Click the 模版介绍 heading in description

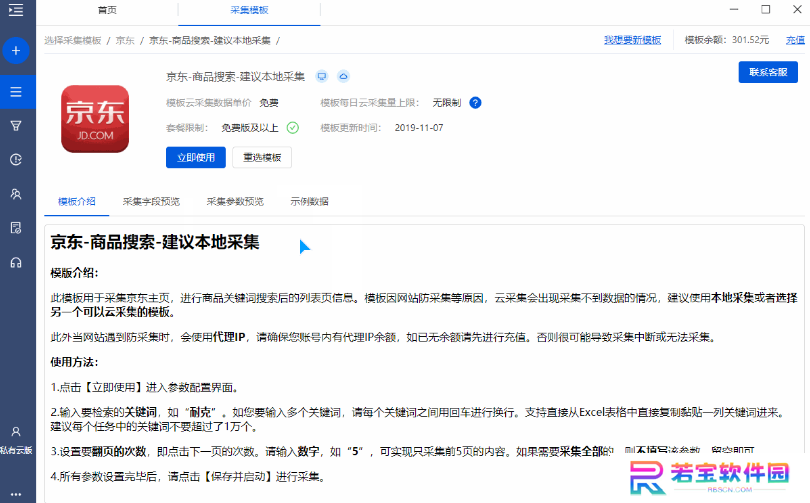coord(74,273)
